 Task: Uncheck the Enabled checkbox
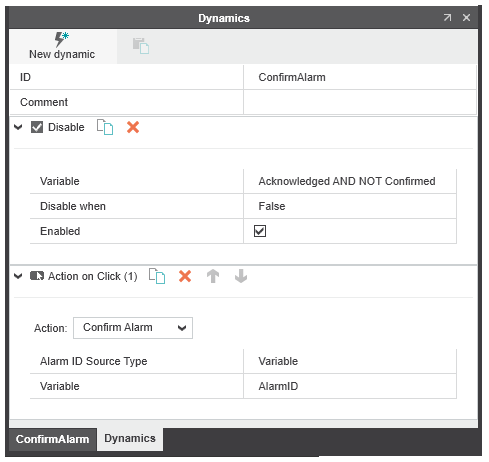260,231
